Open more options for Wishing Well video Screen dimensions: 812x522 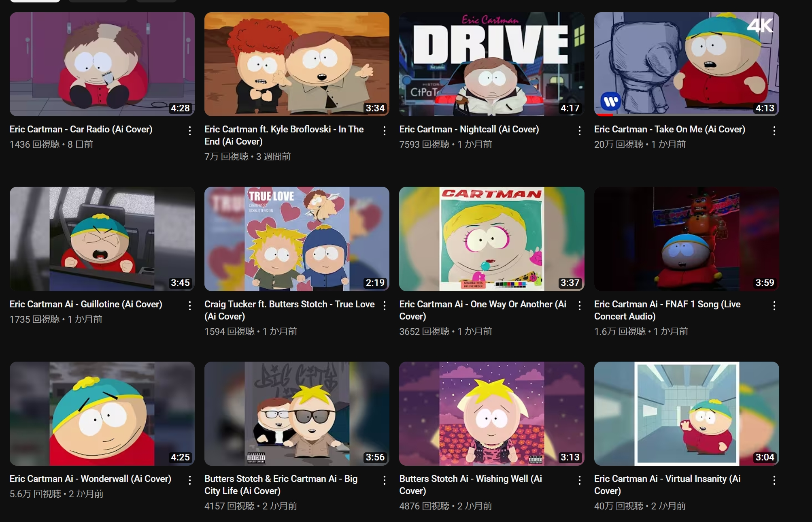click(580, 480)
